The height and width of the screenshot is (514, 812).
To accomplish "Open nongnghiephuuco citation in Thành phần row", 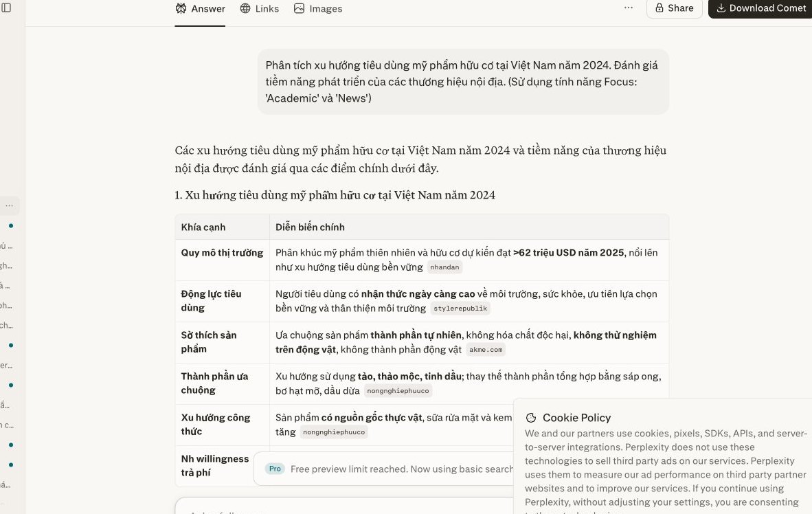I will coord(398,391).
